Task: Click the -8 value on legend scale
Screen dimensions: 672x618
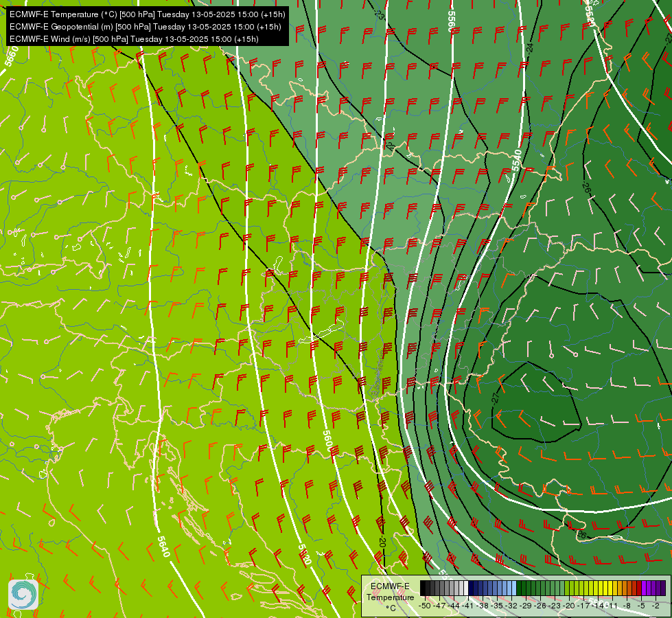Action: [627, 606]
